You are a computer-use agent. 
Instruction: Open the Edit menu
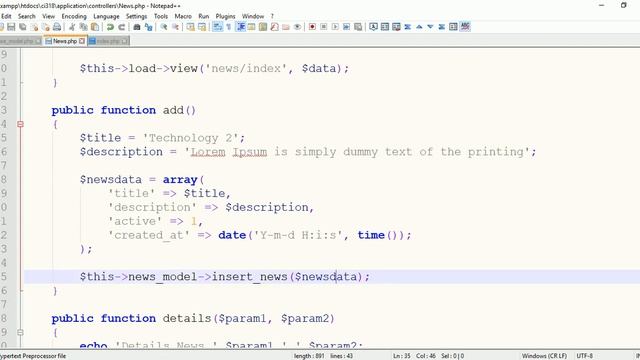6,16
